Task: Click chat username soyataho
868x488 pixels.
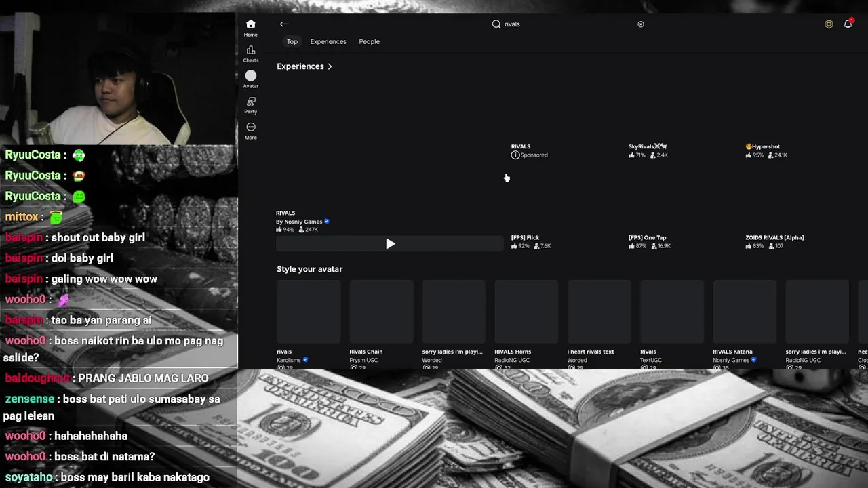Action: (29, 477)
